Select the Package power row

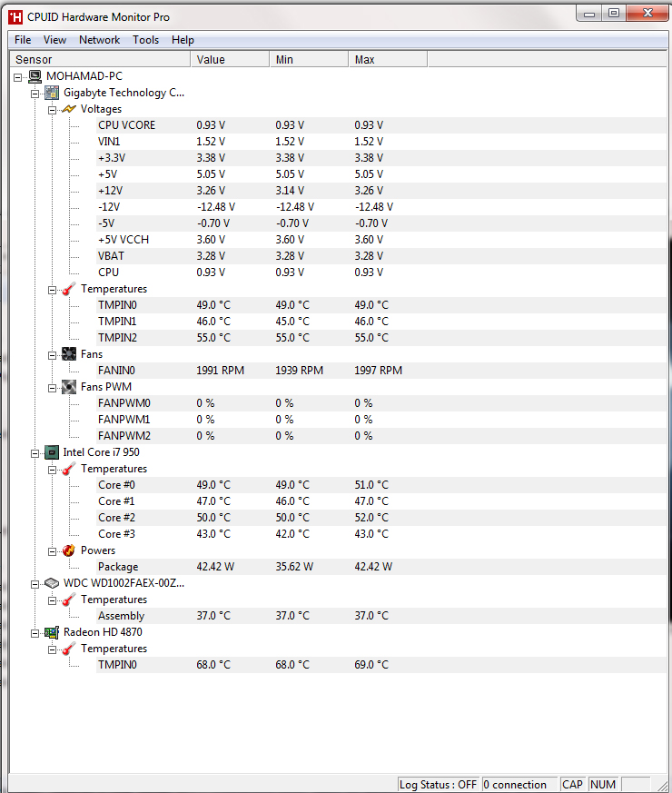pyautogui.click(x=381, y=567)
